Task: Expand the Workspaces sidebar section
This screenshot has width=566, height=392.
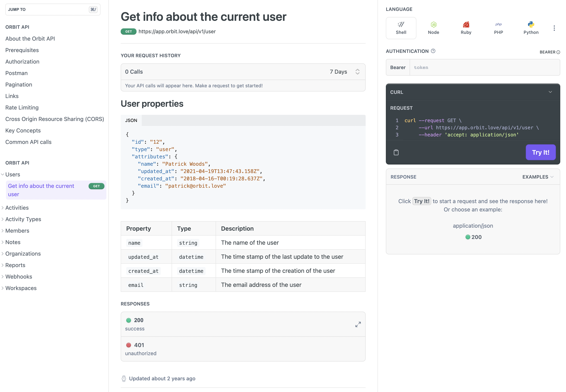Action: [x=2, y=288]
